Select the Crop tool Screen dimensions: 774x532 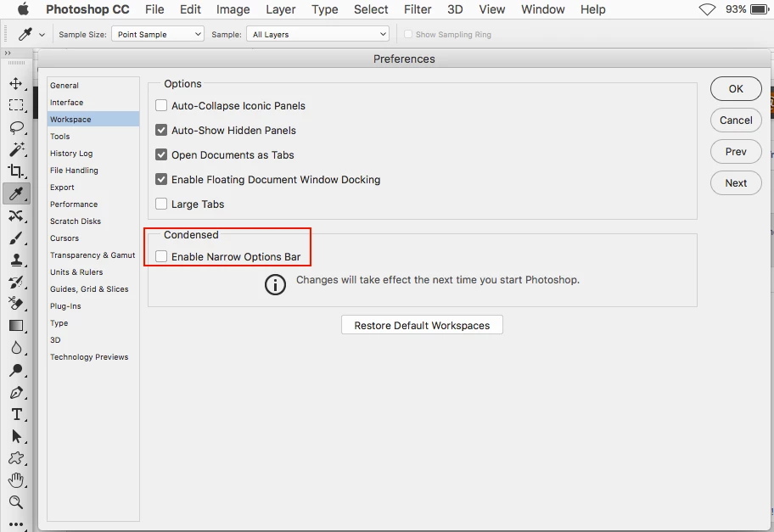coord(16,171)
